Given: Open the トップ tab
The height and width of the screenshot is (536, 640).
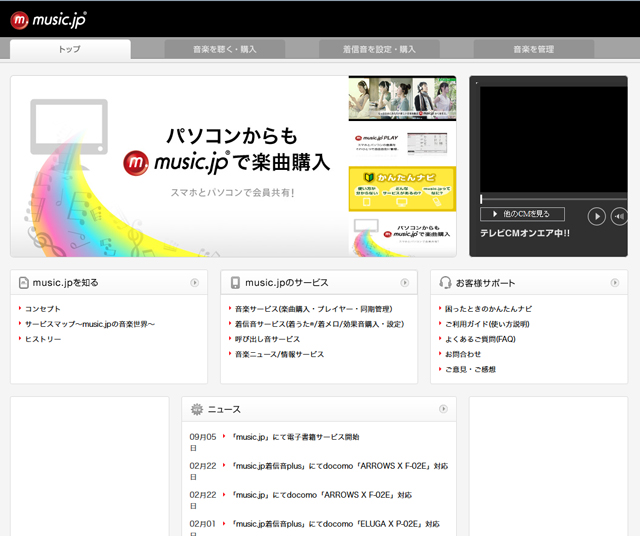Looking at the screenshot, I should pyautogui.click(x=70, y=49).
